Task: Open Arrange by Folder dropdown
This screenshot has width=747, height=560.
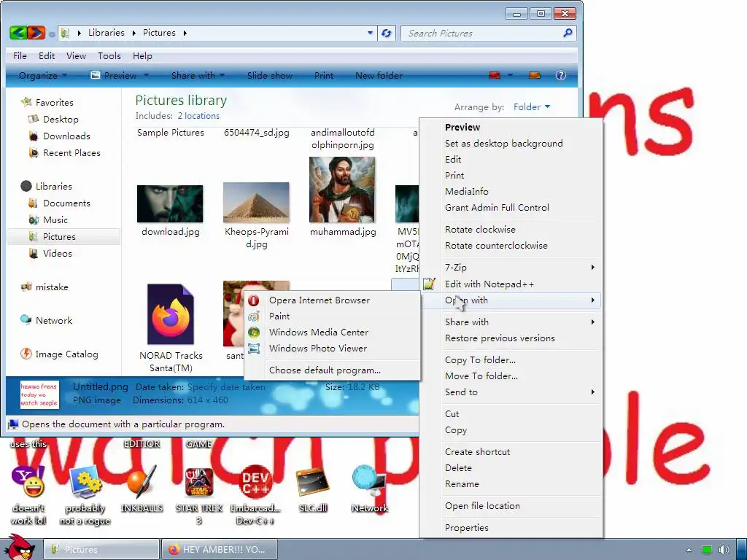Action: (532, 106)
